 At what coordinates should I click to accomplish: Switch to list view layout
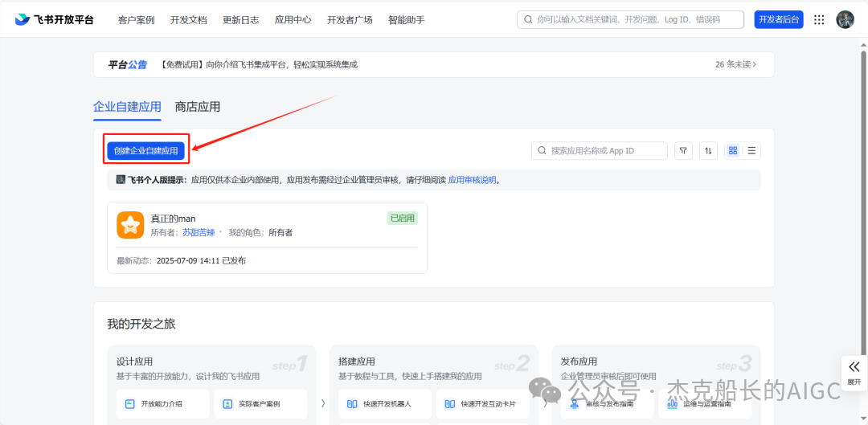pyautogui.click(x=751, y=150)
